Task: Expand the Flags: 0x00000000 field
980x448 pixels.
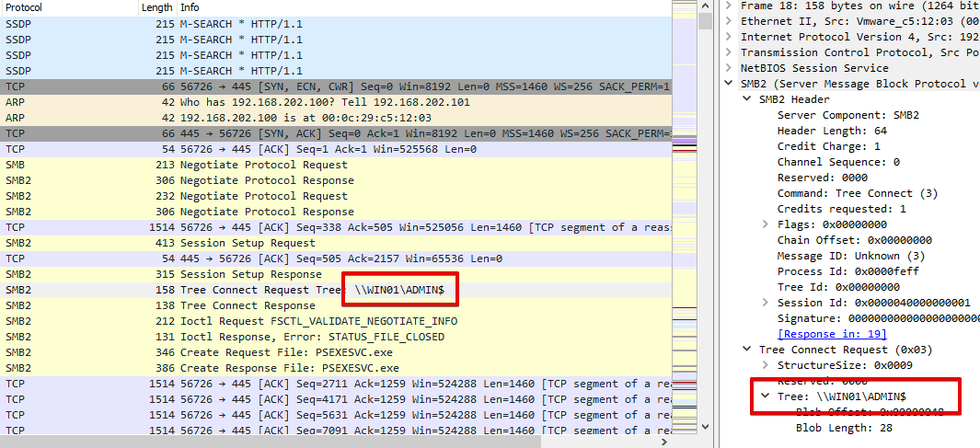Action: pos(766,224)
